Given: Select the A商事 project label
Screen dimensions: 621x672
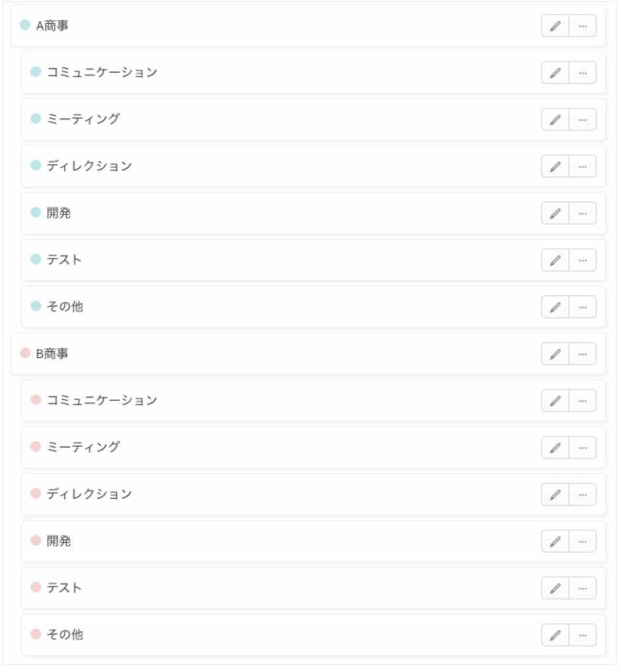Looking at the screenshot, I should (x=53, y=26).
